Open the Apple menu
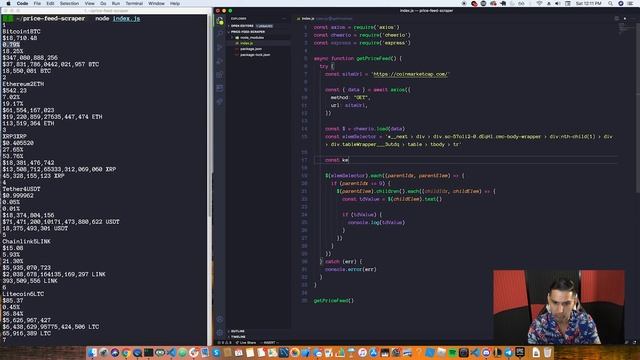The image size is (640, 360). (x=8, y=3)
